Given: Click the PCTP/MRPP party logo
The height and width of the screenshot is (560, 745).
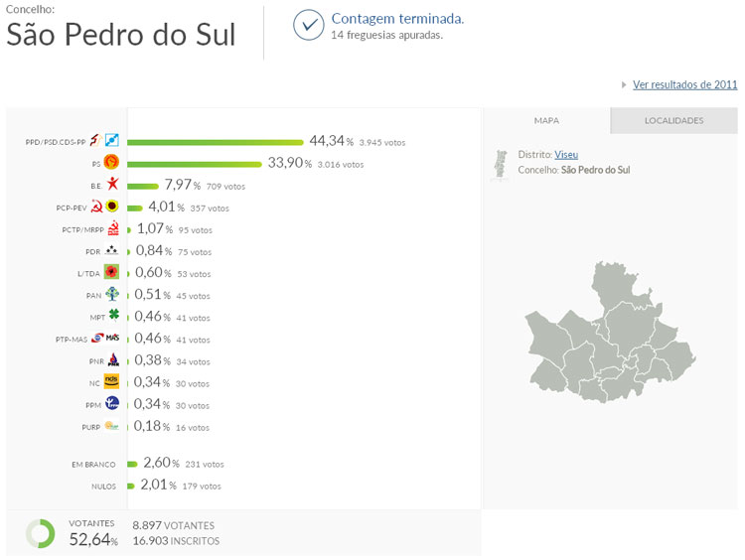Looking at the screenshot, I should 112,229.
